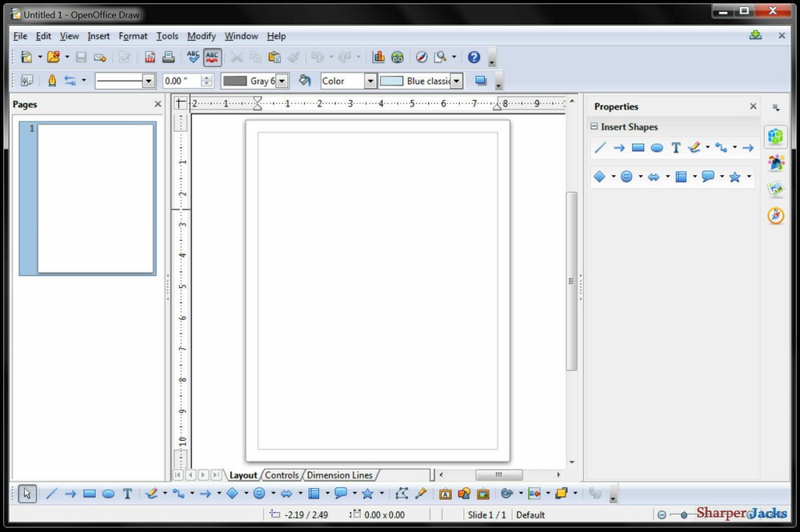
Task: Click the Gallery icon in the right sidebar
Action: (774, 188)
